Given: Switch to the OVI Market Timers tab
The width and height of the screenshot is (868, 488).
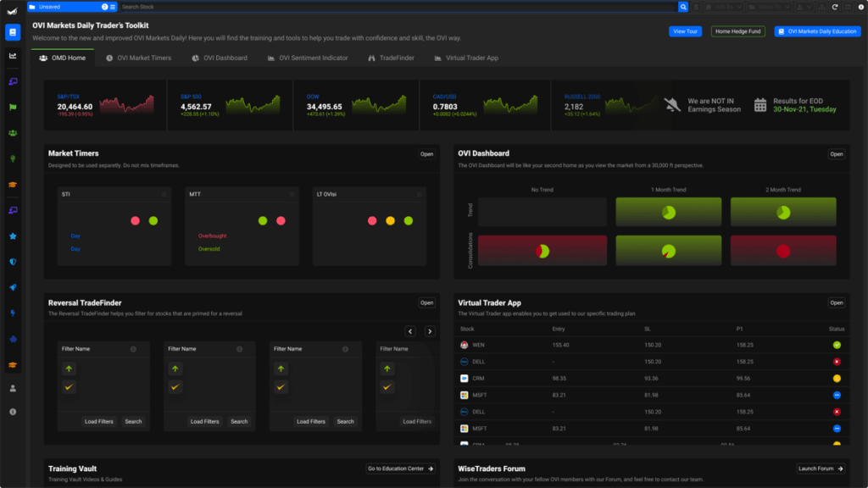Looking at the screenshot, I should [x=138, y=58].
